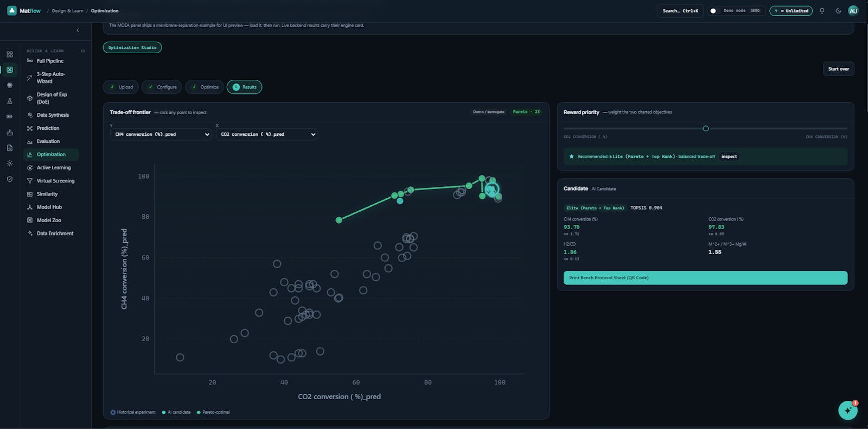The width and height of the screenshot is (868, 429).
Task: Navigate to Evaluation
Action: pos(51,141)
